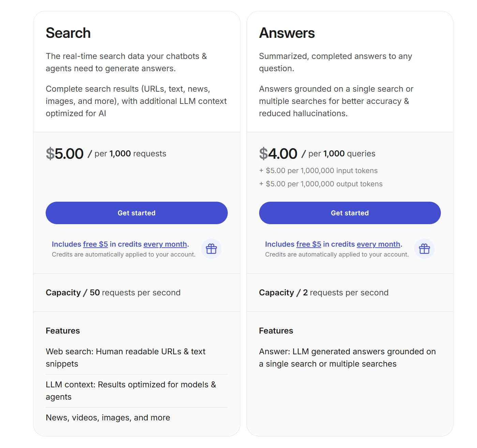The height and width of the screenshot is (448, 477).
Task: Select the LLM context feature item
Action: click(x=131, y=390)
